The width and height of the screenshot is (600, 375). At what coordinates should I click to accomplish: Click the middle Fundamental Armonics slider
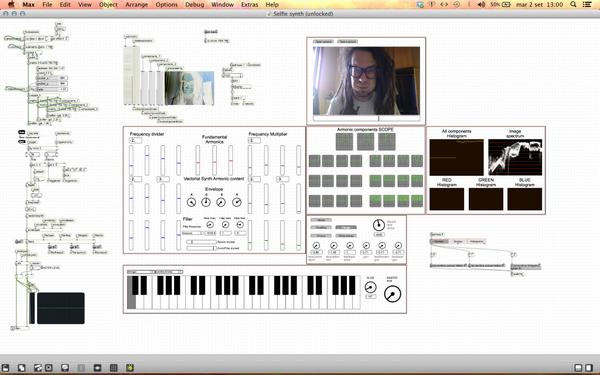[214, 160]
